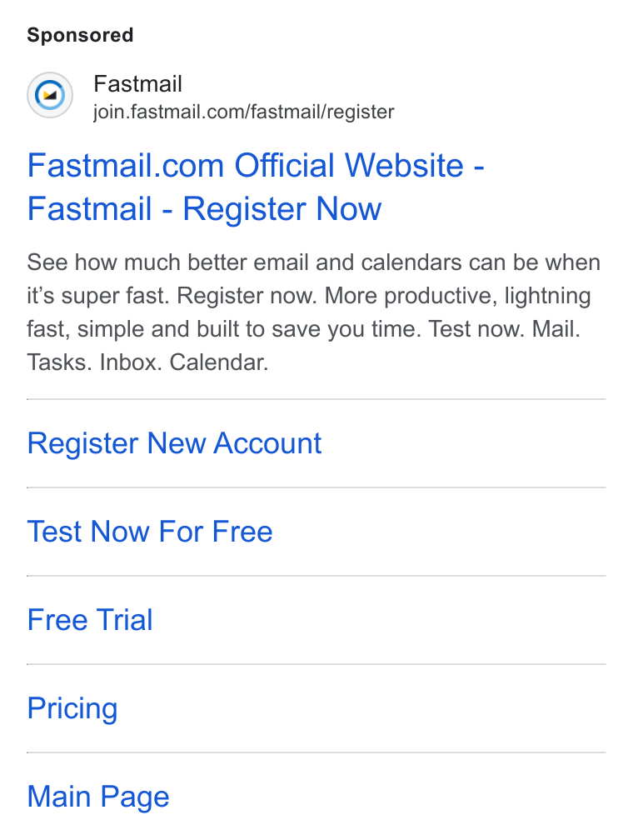Click the word 'Calendar.' in the ad description
The image size is (633, 840).
(x=219, y=362)
